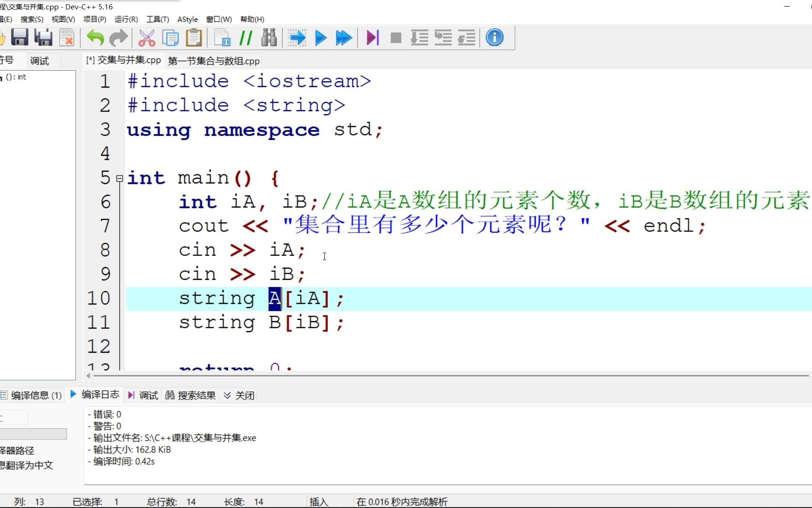Cut selection with scissors icon

point(147,38)
